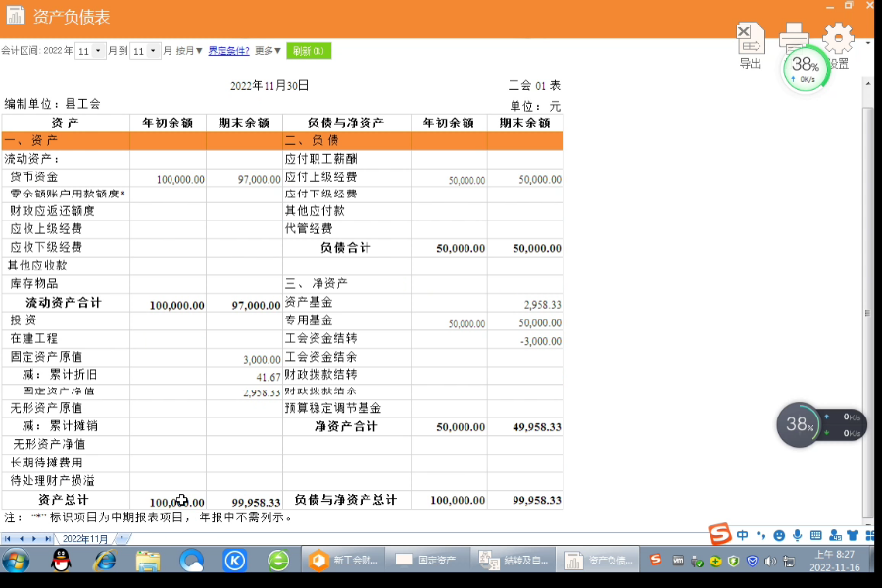Click the 资产负债表 title bar report icon
882x588 pixels.
click(x=16, y=17)
